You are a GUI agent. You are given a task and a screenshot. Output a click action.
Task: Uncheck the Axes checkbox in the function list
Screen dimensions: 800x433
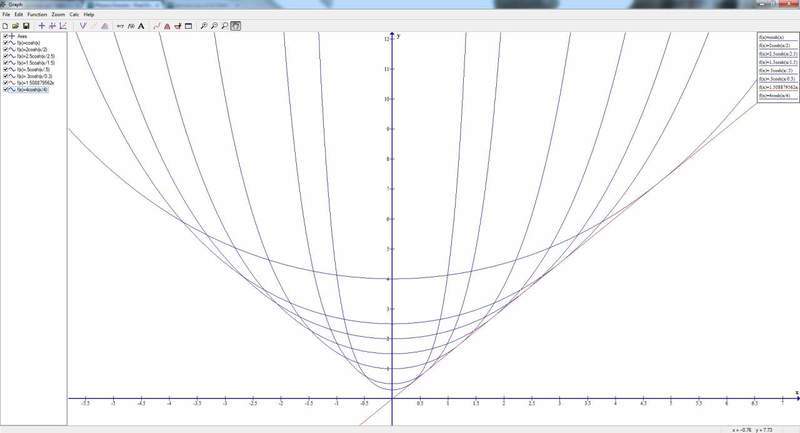pyautogui.click(x=6, y=36)
